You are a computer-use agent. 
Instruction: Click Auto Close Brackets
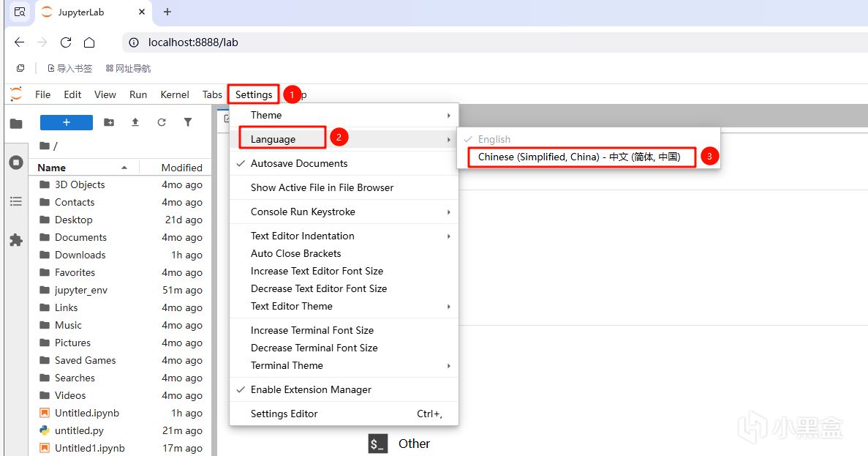[x=344, y=253]
